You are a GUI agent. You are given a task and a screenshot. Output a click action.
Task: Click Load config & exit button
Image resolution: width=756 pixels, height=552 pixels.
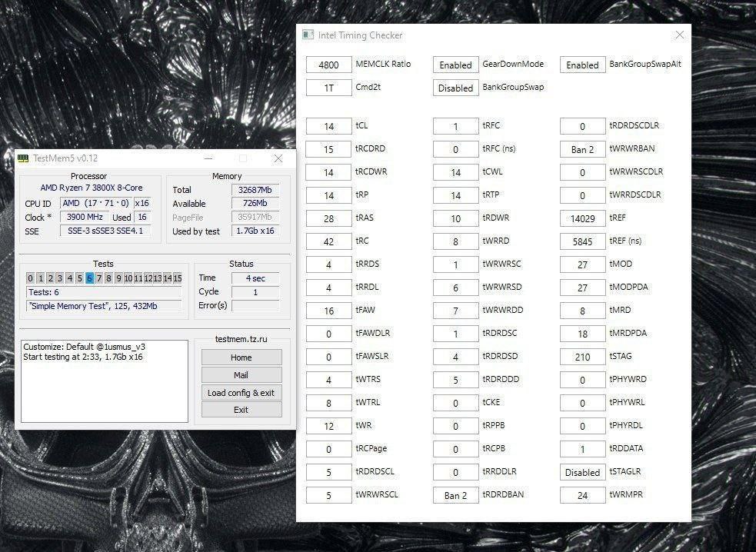[x=241, y=392]
